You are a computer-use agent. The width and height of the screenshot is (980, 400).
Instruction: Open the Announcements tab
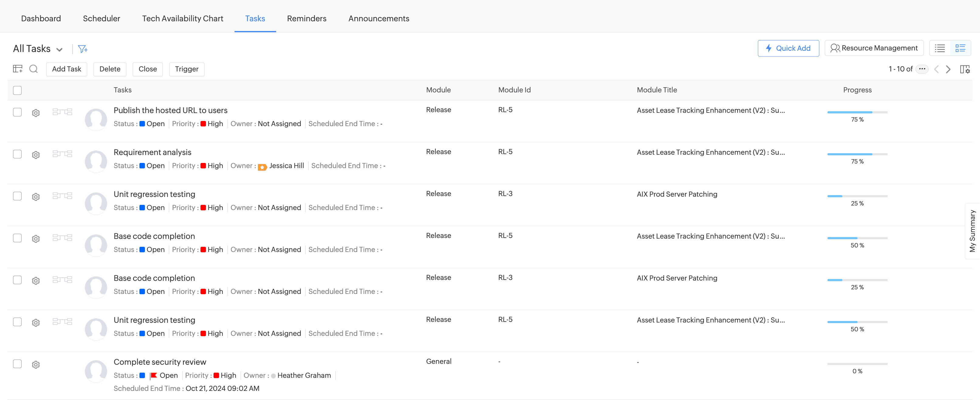coord(379,18)
